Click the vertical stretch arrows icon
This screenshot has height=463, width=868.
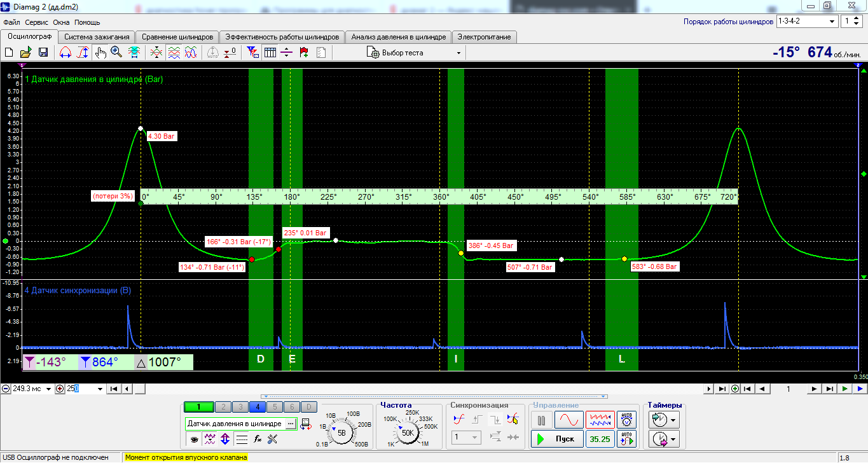[225, 438]
